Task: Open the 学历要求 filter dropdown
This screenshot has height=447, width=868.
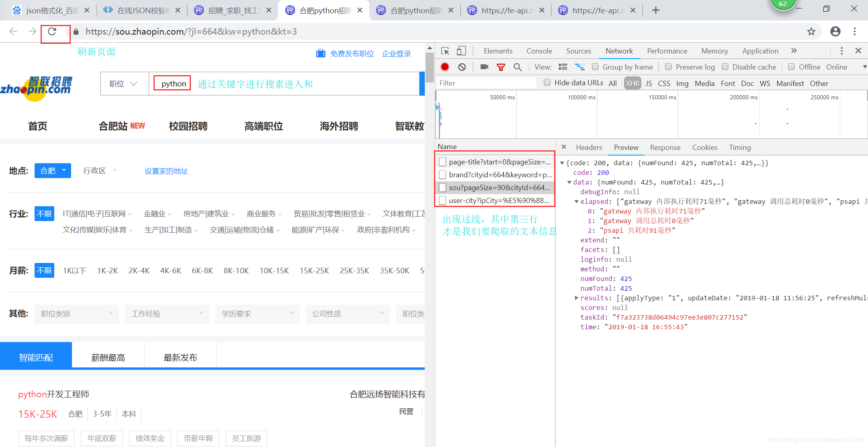Action: pyautogui.click(x=258, y=314)
